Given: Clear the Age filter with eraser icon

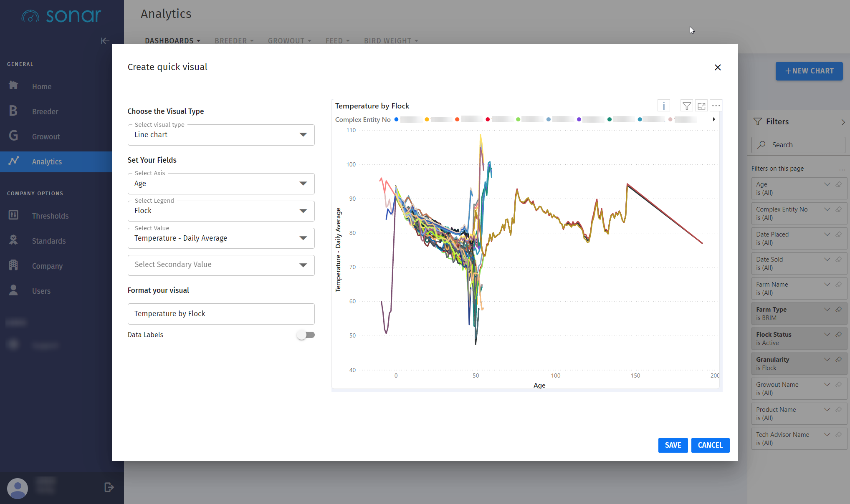Looking at the screenshot, I should point(838,184).
